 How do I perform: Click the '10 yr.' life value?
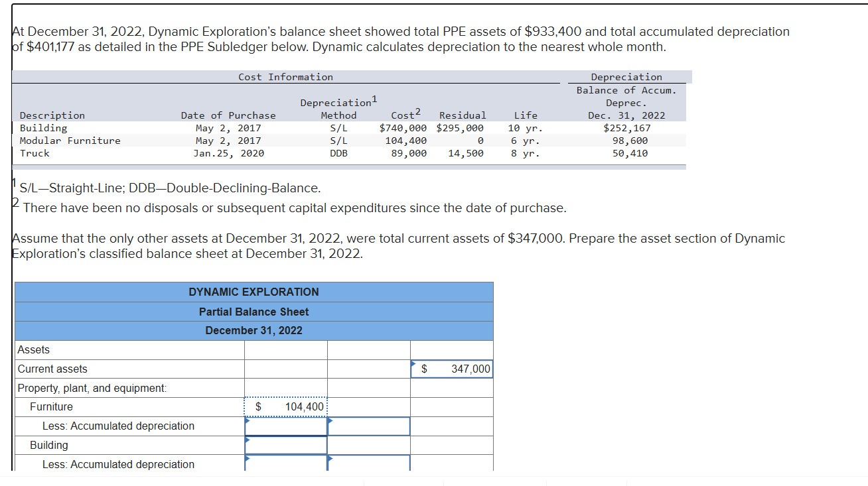[x=526, y=128]
